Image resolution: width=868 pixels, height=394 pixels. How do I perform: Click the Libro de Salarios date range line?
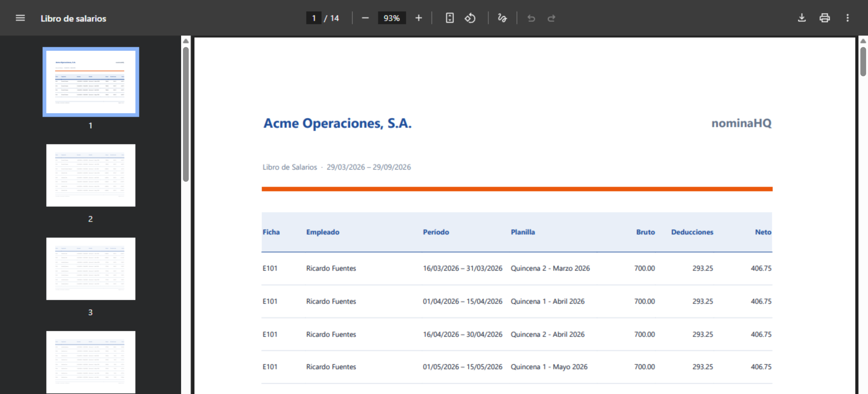point(336,167)
